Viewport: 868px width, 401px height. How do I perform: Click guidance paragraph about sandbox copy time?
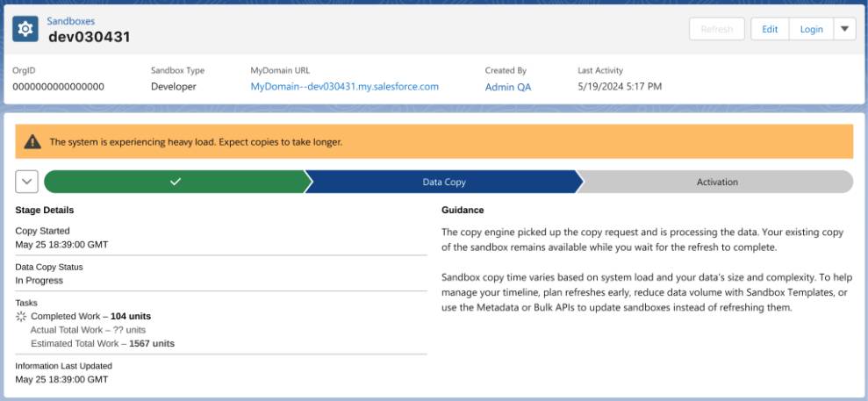(x=645, y=292)
